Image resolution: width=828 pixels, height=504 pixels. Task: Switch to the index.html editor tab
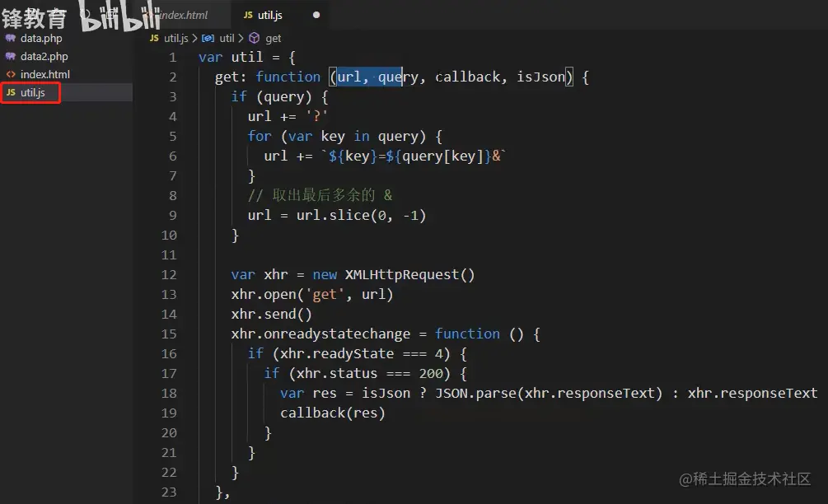182,16
